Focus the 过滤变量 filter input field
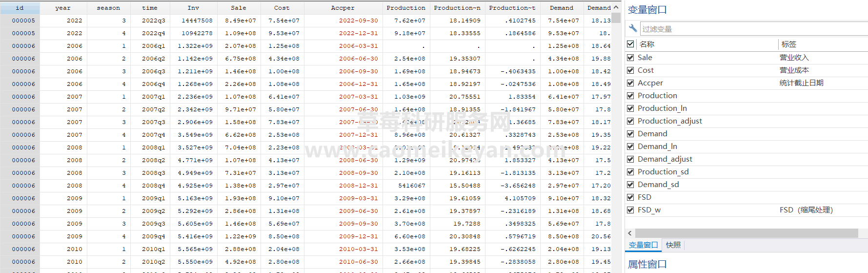 [x=751, y=29]
